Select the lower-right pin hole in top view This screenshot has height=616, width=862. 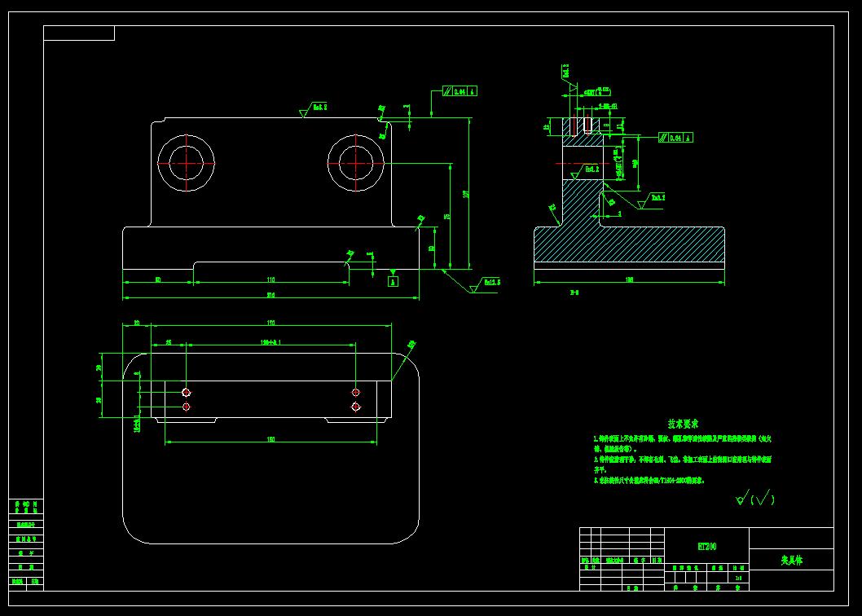(x=356, y=407)
